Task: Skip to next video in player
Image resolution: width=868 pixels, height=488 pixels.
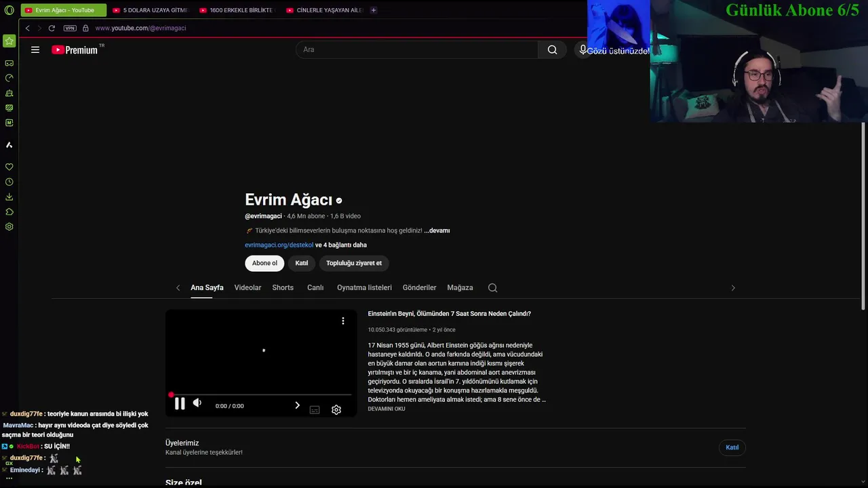Action: 297,405
